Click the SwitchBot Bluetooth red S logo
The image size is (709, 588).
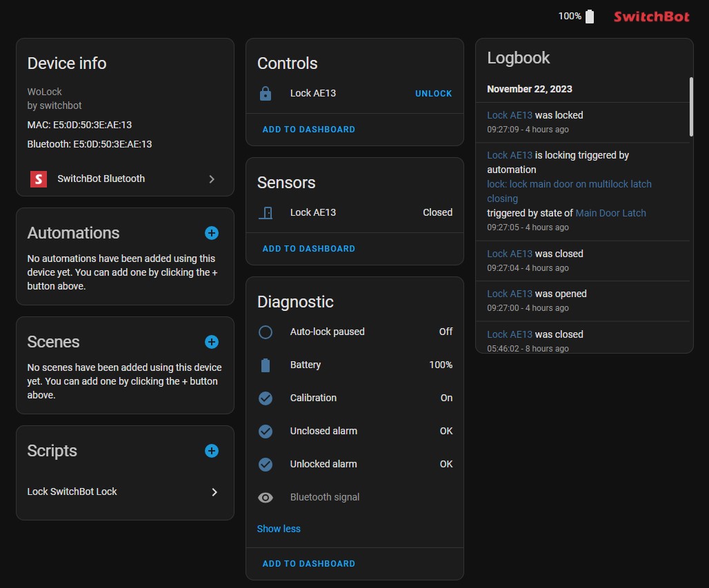click(39, 179)
